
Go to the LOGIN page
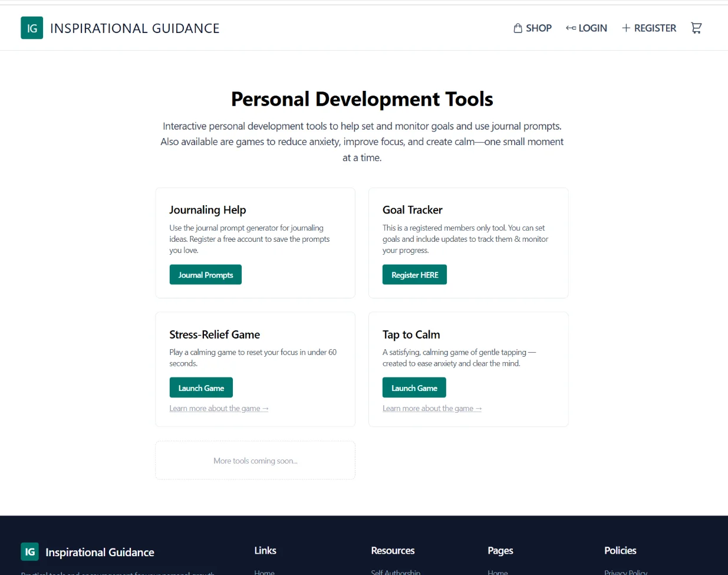(x=592, y=28)
